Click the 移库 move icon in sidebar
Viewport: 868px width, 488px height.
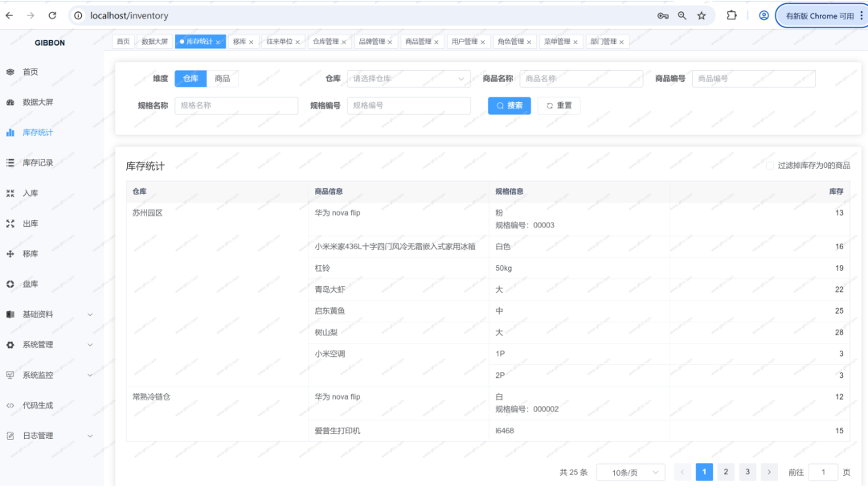[x=10, y=254]
